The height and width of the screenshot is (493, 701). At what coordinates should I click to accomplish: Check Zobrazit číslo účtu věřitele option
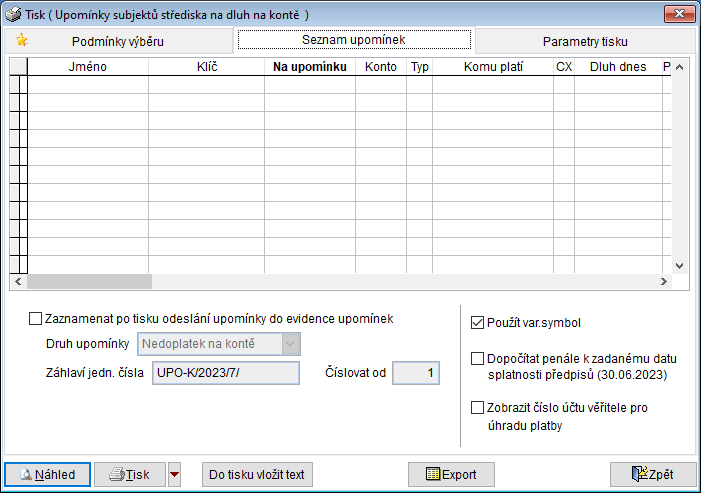tap(477, 408)
